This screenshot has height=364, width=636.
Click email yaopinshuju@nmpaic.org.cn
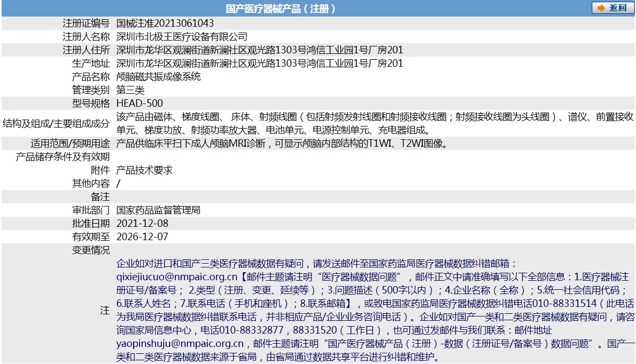[x=180, y=344]
